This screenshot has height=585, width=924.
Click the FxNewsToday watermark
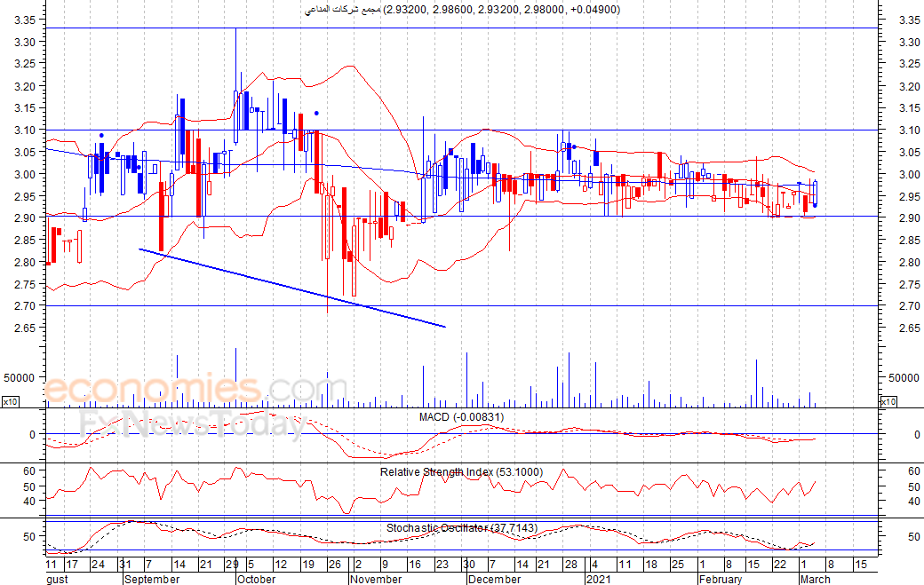click(193, 425)
